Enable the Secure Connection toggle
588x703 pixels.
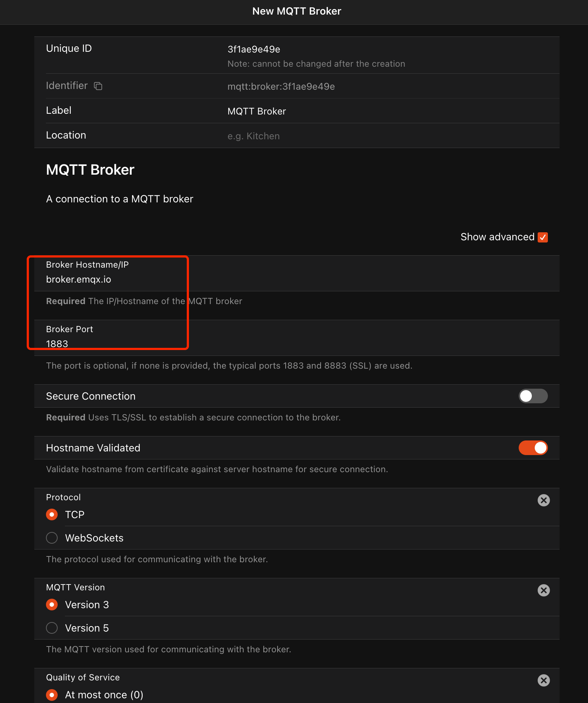point(533,396)
